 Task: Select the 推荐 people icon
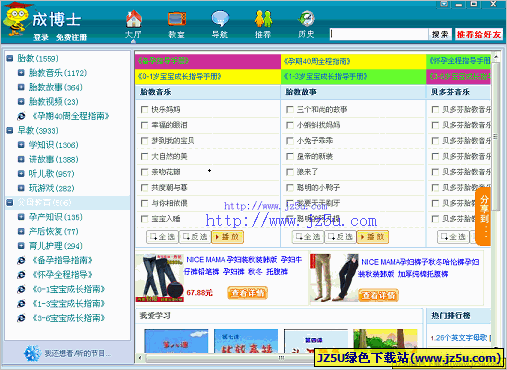click(263, 19)
